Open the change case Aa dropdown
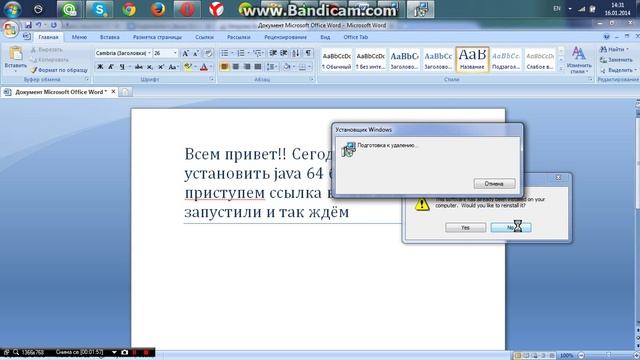This screenshot has width=640, height=360. (x=173, y=67)
